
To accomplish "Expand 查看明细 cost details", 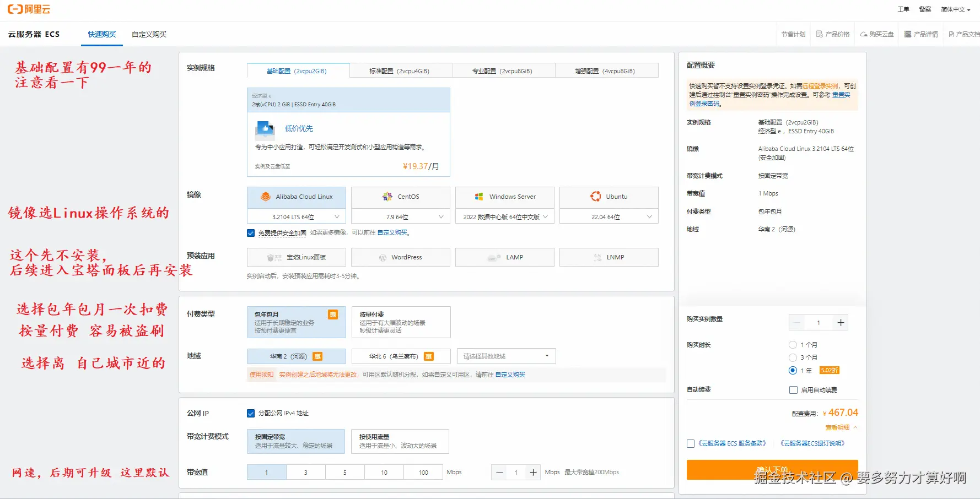I will [841, 427].
